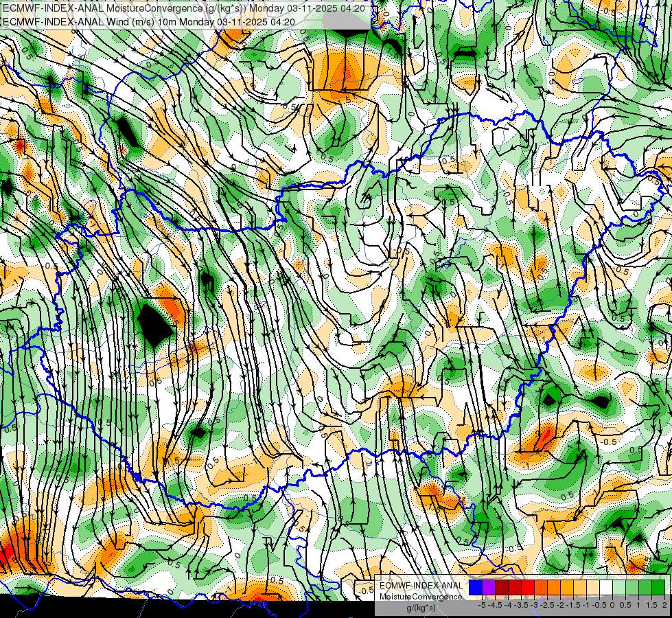The width and height of the screenshot is (672, 618).
Task: Click the darkest green swatch between 1.5 and 2
Action: click(x=658, y=588)
